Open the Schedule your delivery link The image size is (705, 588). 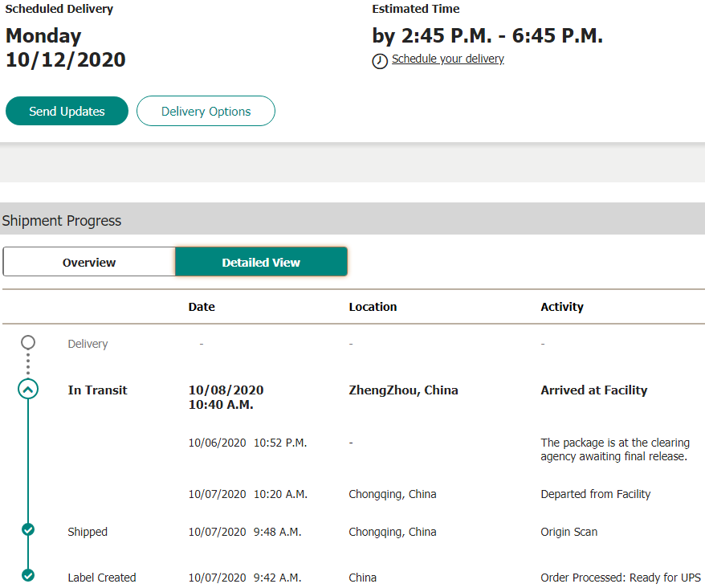[448, 59]
